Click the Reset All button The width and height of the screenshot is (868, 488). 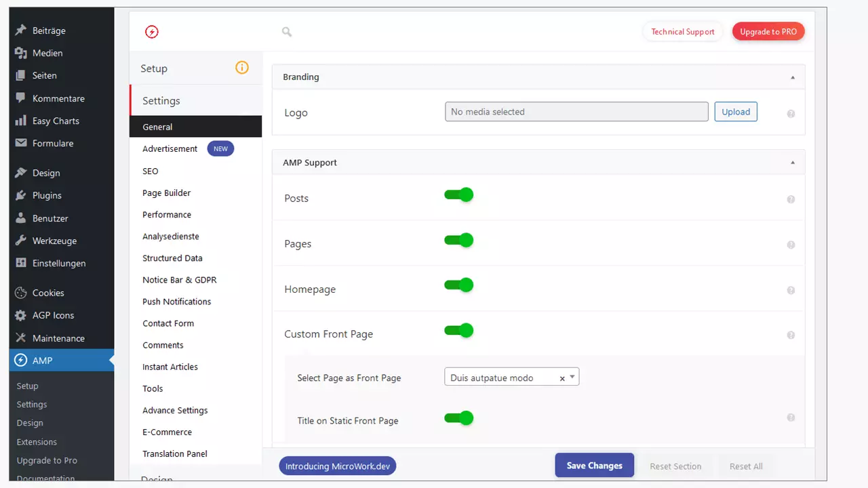point(746,466)
